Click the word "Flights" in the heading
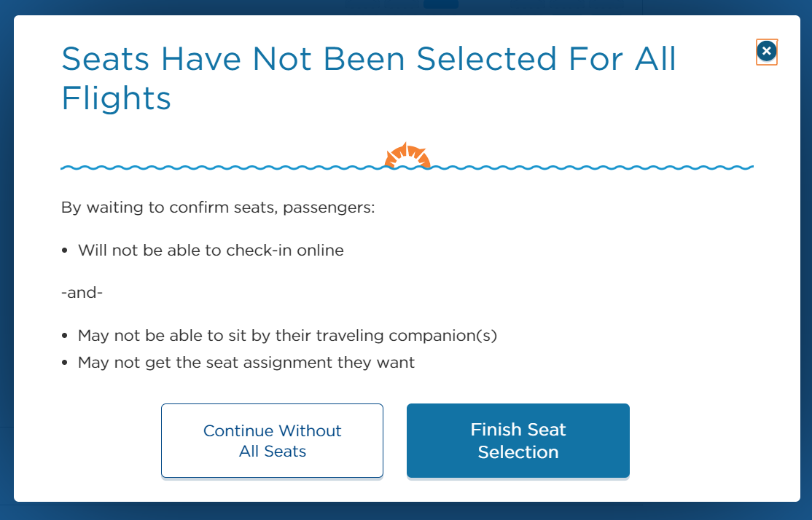 click(117, 98)
